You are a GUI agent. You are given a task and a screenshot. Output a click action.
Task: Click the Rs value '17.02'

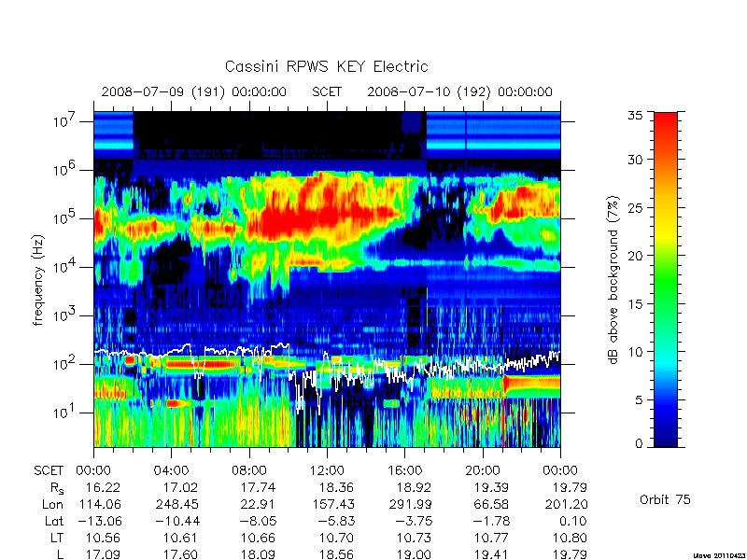point(180,487)
